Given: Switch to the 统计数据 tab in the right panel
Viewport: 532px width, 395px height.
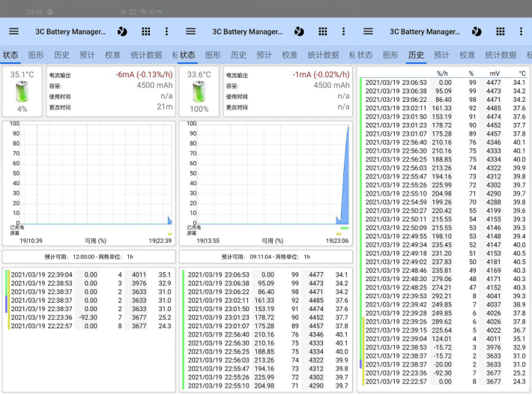Looking at the screenshot, I should (501, 55).
